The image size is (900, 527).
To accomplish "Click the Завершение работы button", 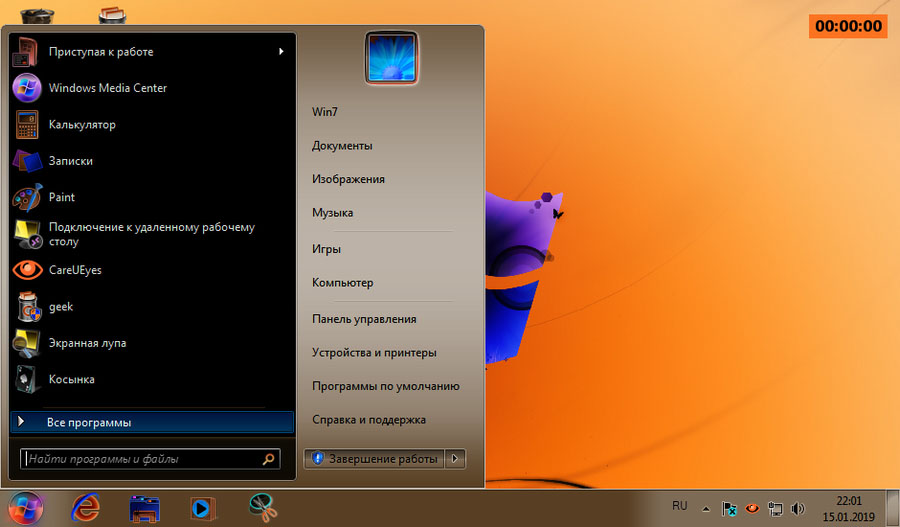I will 374,459.
